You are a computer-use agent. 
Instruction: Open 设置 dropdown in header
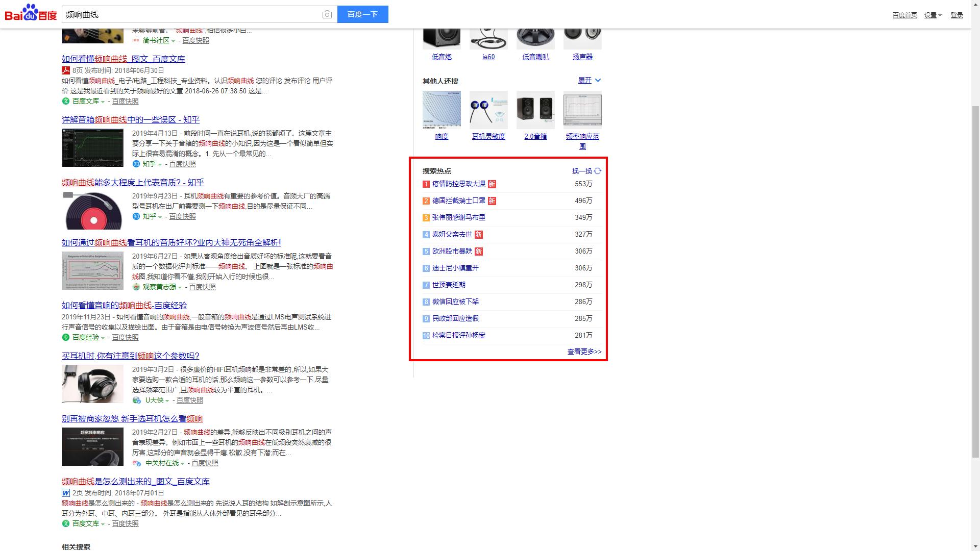(933, 15)
